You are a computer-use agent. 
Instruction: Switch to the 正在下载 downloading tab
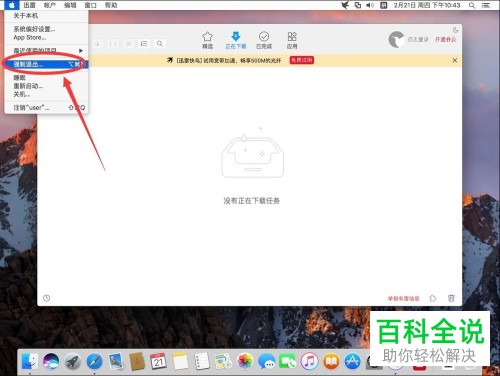coord(236,40)
